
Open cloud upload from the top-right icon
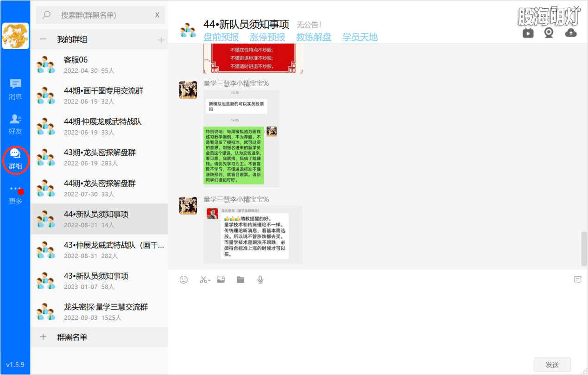click(570, 33)
